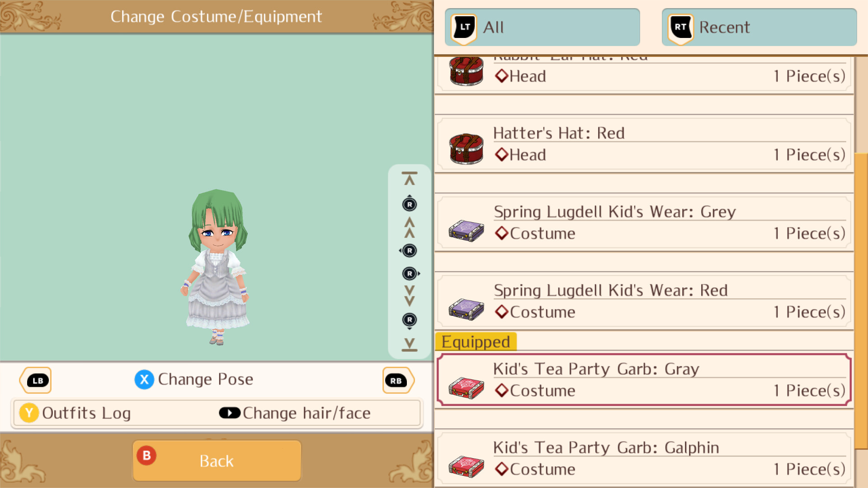
Task: Click the RB shoulder button icon
Action: pos(398,380)
